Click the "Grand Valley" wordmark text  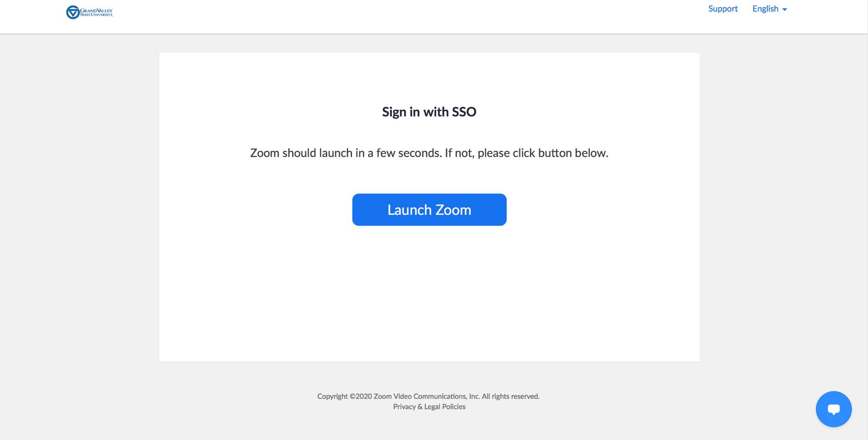tap(96, 10)
